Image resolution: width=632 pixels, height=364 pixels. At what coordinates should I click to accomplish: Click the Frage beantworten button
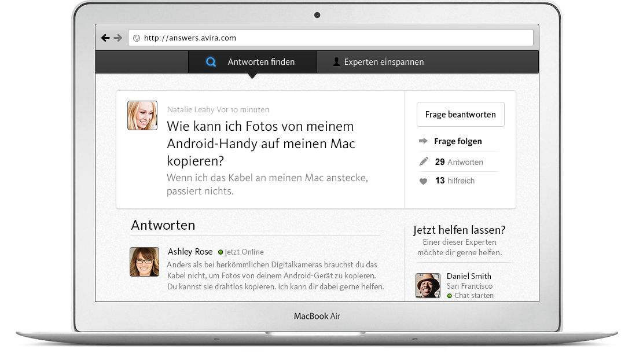[x=460, y=115]
